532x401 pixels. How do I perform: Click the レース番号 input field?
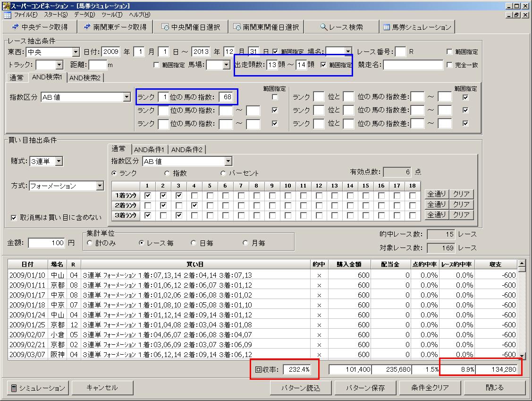coord(400,51)
